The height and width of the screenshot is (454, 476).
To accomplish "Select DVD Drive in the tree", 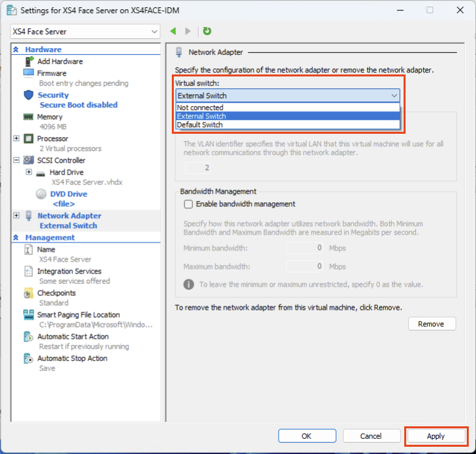I will click(68, 194).
